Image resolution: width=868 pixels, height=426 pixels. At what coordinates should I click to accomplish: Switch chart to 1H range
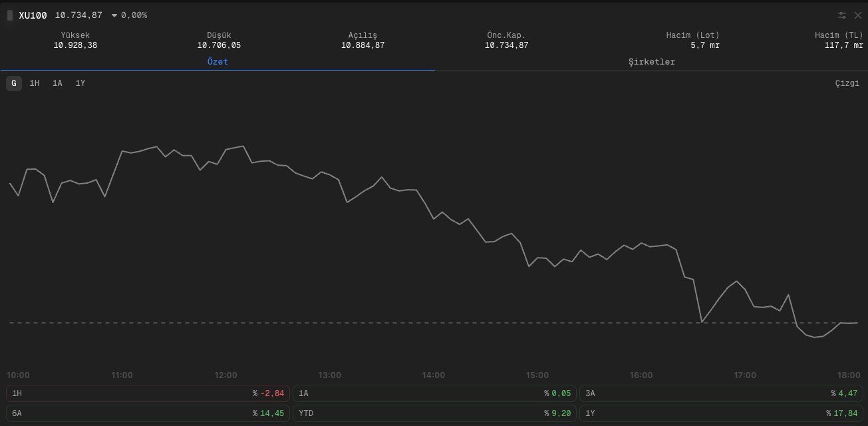point(35,83)
